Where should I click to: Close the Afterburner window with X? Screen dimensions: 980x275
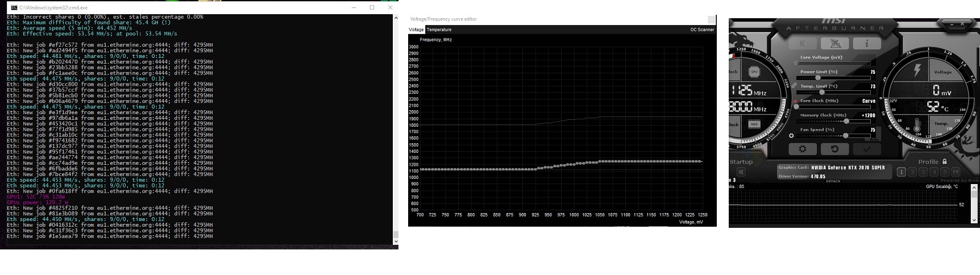click(962, 24)
